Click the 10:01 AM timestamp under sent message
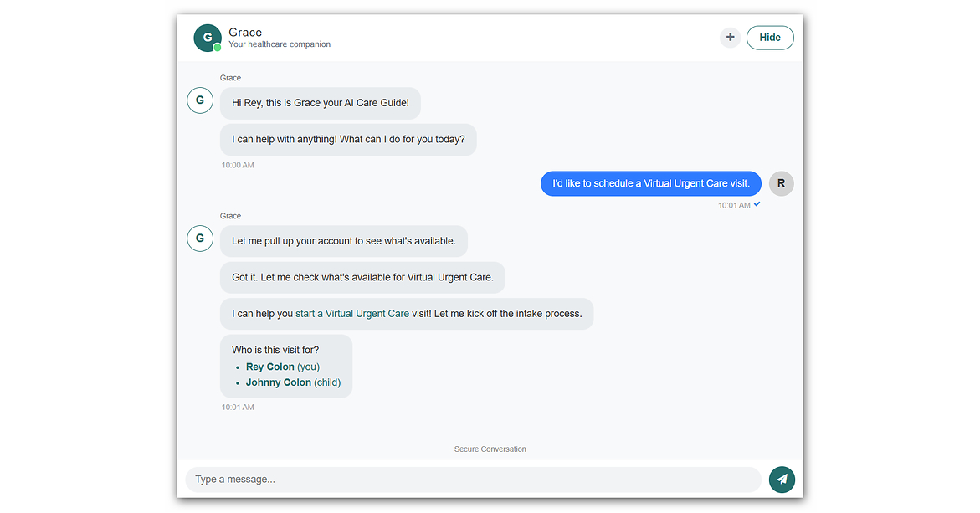 (x=734, y=205)
